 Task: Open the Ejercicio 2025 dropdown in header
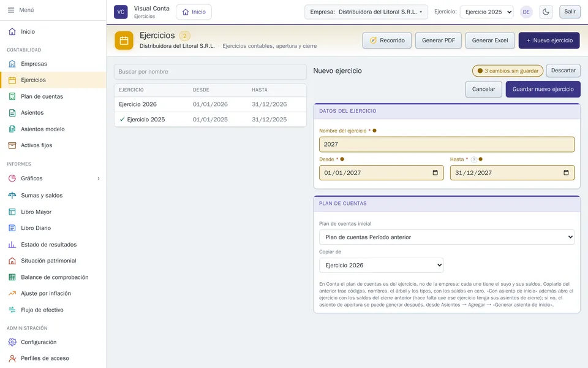pos(487,12)
